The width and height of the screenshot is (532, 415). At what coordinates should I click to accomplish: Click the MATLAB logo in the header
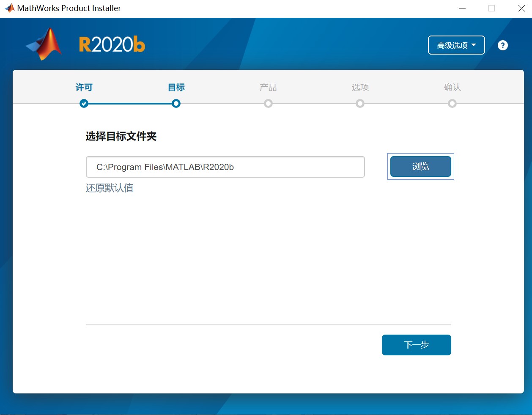click(x=44, y=44)
